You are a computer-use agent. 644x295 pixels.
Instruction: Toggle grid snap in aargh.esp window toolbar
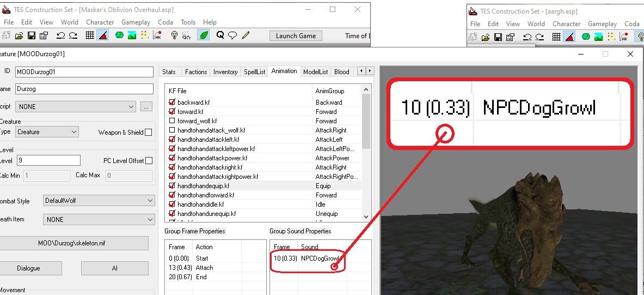tap(556, 38)
